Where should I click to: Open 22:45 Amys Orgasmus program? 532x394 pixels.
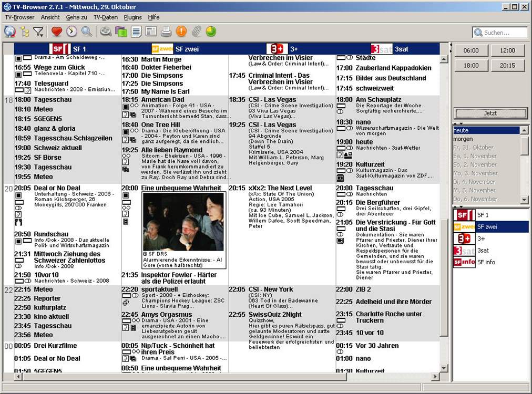[175, 326]
